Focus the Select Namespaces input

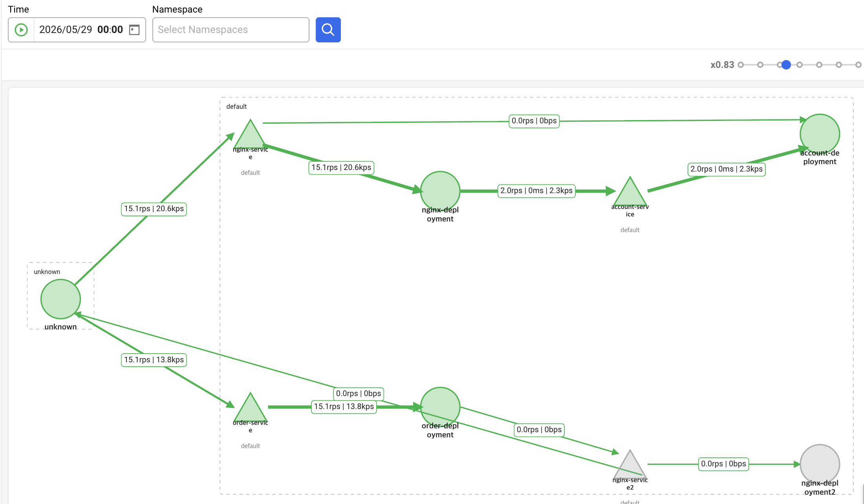click(231, 30)
